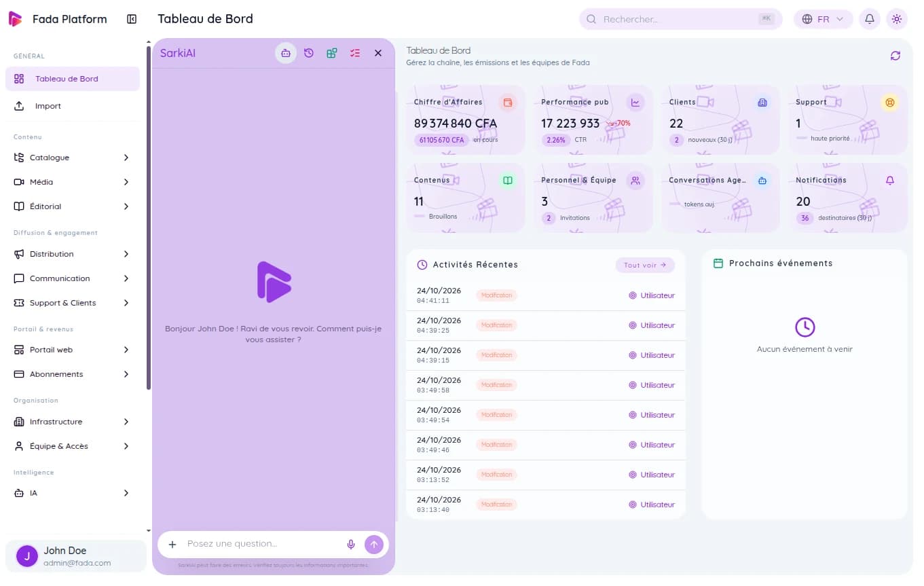The height and width of the screenshot is (586, 924).
Task: Send the question with the arrow button
Action: [x=374, y=544]
